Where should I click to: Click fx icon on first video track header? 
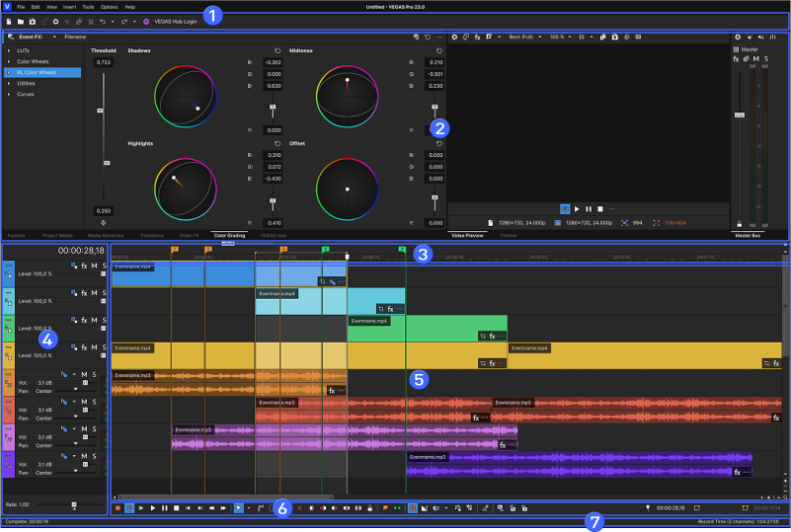pos(84,266)
